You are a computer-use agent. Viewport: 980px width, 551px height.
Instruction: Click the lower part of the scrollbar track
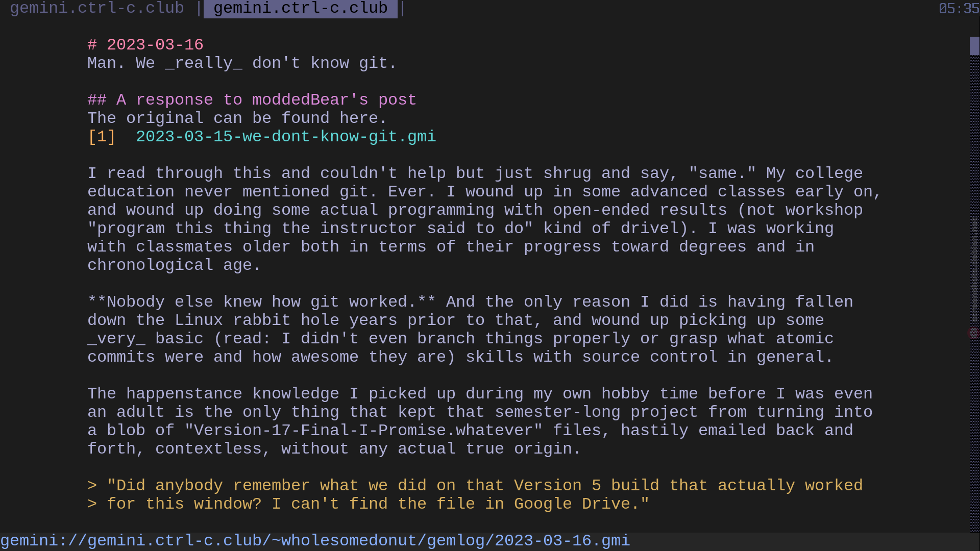974,434
